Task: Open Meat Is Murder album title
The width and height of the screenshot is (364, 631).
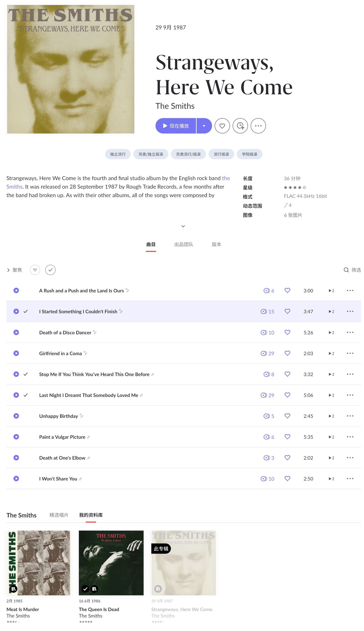Action: point(23,610)
